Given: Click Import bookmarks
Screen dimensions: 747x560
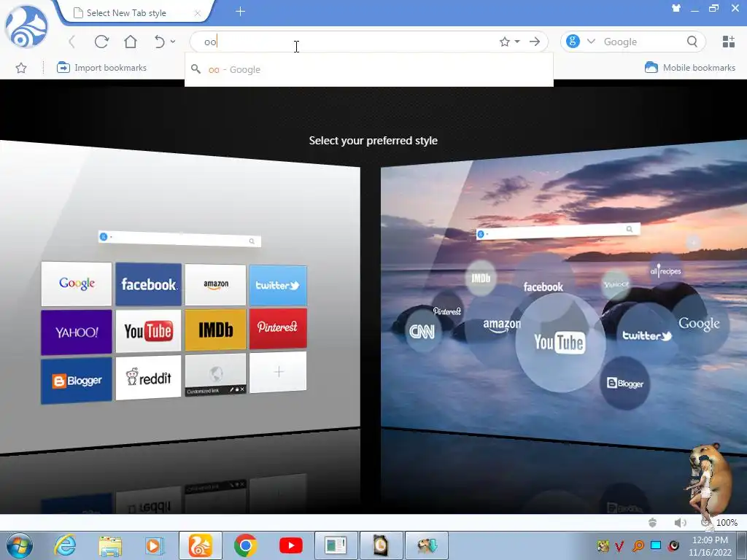Looking at the screenshot, I should [101, 68].
